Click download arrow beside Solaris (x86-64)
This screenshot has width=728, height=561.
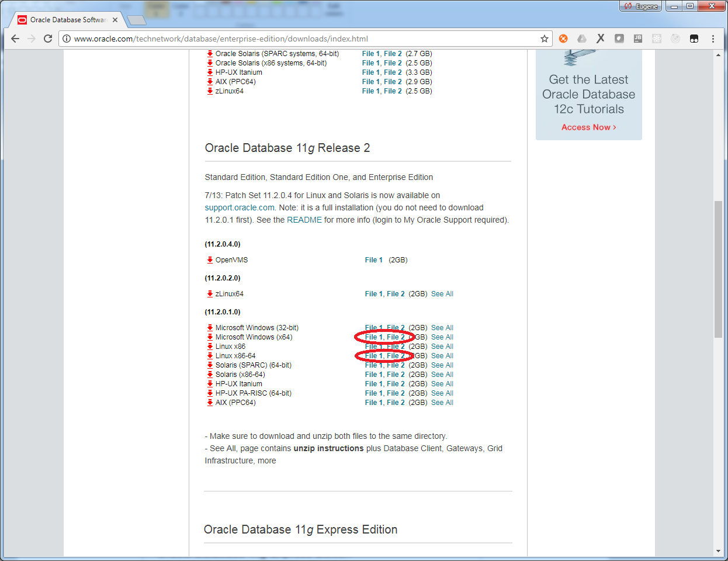click(210, 375)
